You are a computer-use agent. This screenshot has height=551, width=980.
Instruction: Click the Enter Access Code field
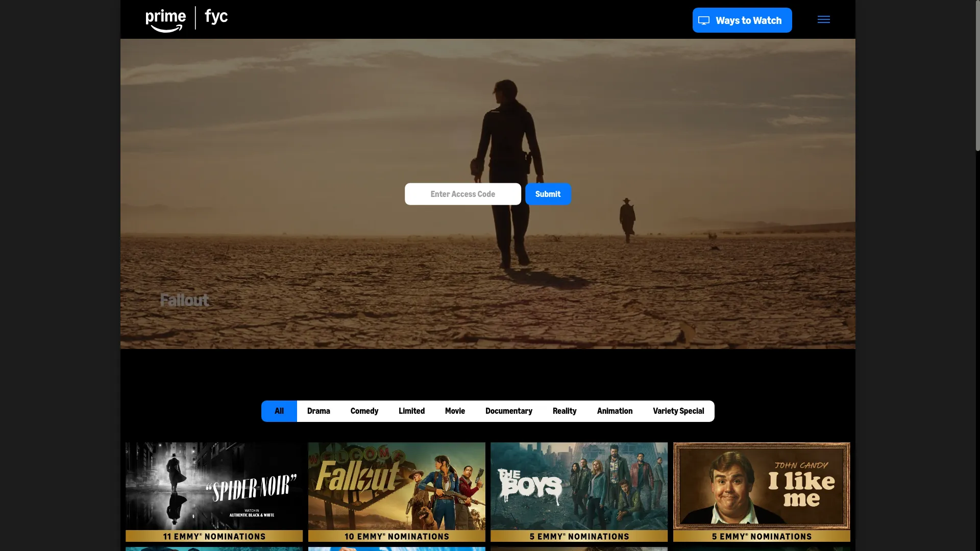(463, 194)
